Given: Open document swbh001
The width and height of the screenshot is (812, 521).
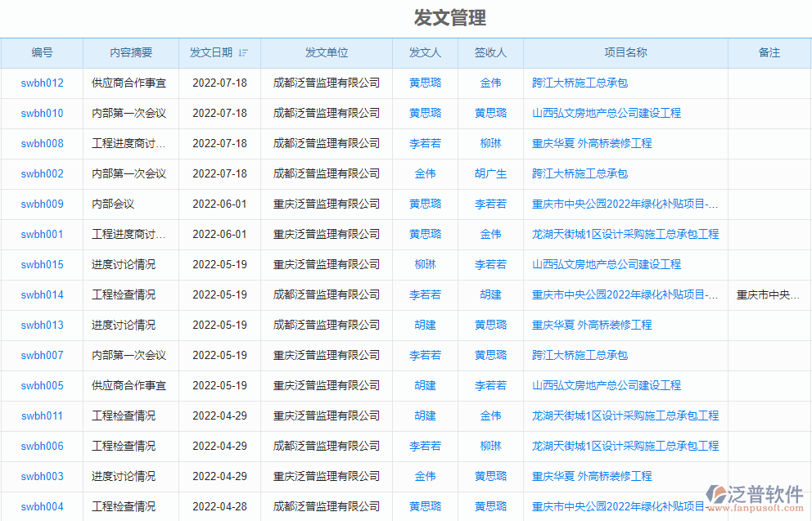Looking at the screenshot, I should tap(41, 234).
